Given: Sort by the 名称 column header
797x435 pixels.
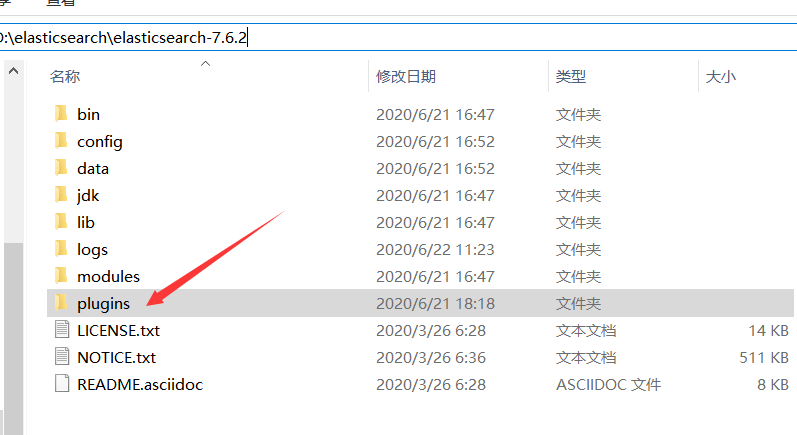Looking at the screenshot, I should pos(65,76).
